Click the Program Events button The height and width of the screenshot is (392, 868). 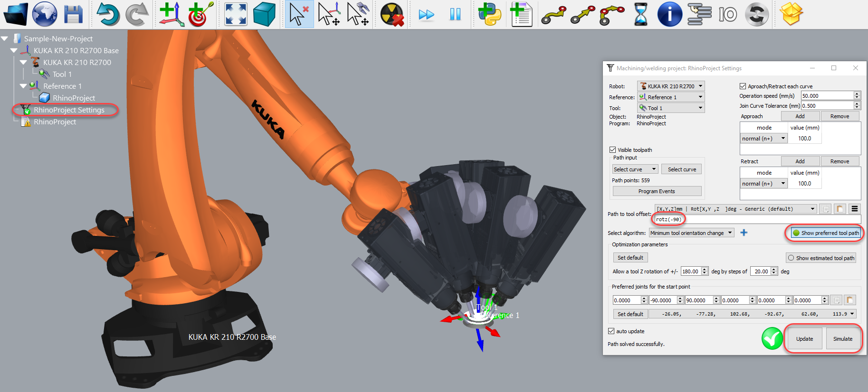pos(657,191)
